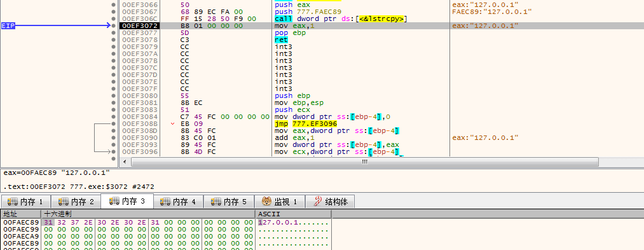
Task: Click address 00EF3079 in the disassembly
Action: (x=140, y=47)
